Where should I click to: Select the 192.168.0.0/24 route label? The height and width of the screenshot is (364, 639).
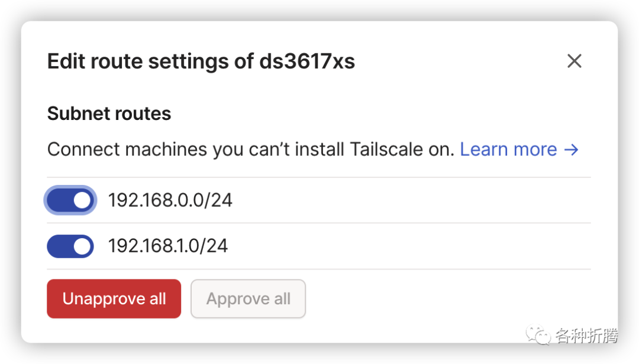(170, 200)
